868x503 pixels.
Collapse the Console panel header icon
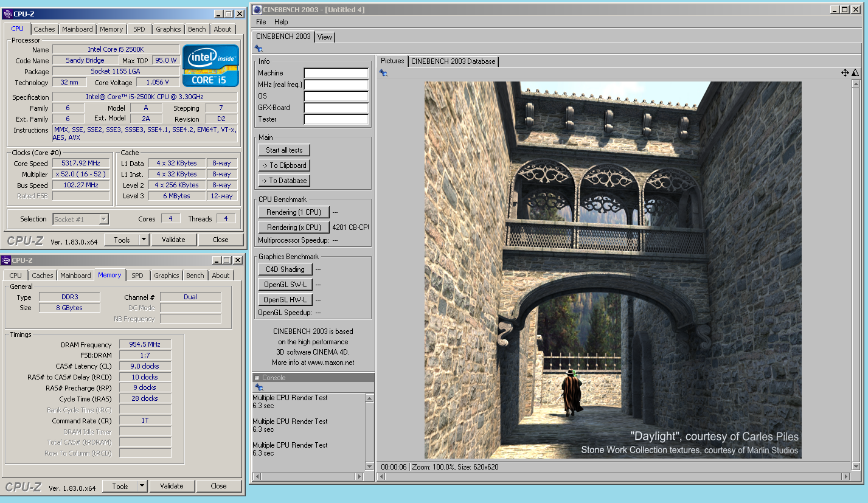257,378
